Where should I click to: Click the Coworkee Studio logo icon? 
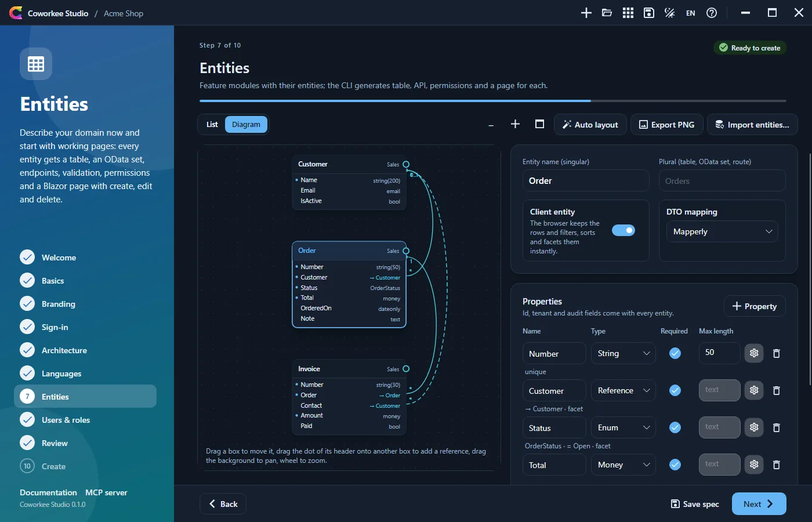click(x=16, y=13)
